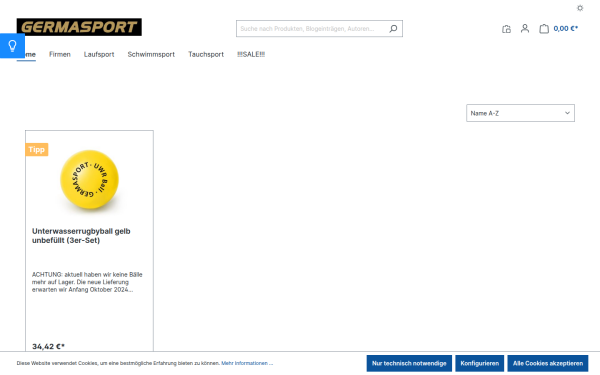Toggle the light/dark mode sun icon

(580, 8)
